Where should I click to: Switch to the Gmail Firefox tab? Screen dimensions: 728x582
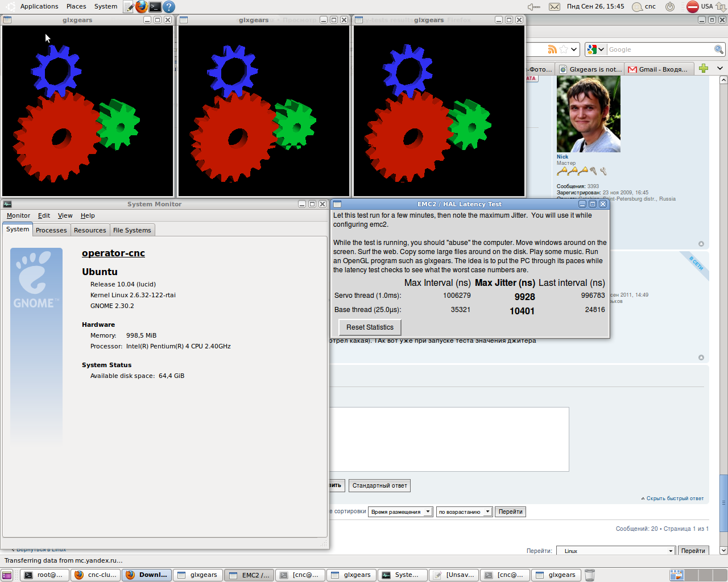659,69
